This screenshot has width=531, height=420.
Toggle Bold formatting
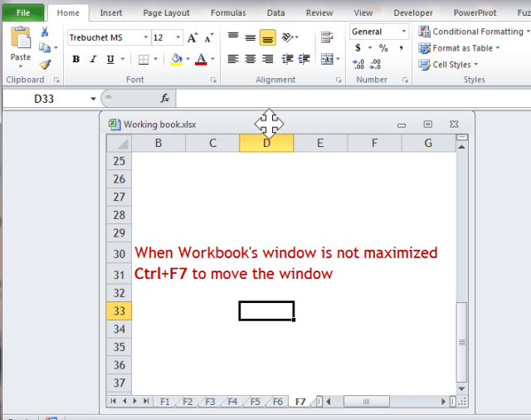point(76,59)
